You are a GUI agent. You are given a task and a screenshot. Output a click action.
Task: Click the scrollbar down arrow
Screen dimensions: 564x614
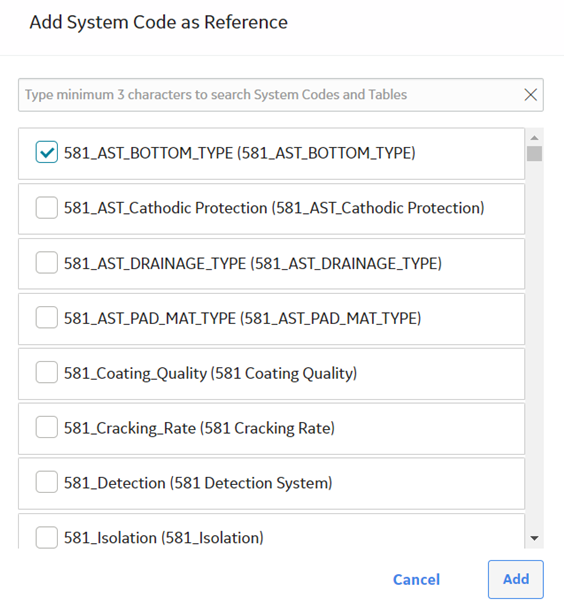coord(534,538)
